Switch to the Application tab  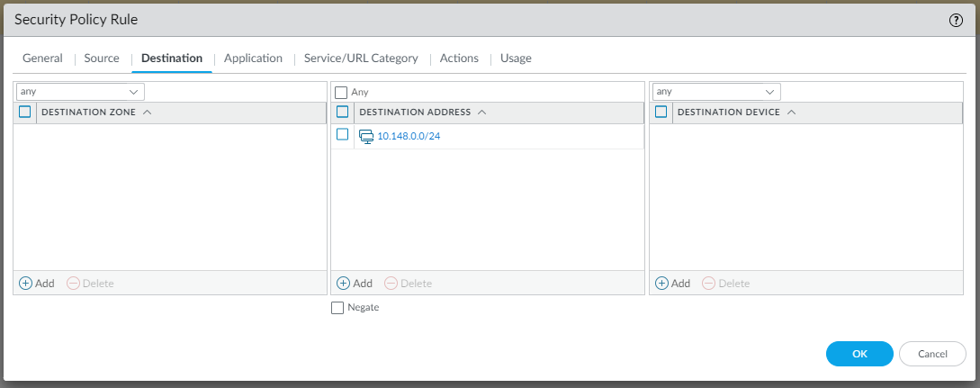(x=253, y=58)
